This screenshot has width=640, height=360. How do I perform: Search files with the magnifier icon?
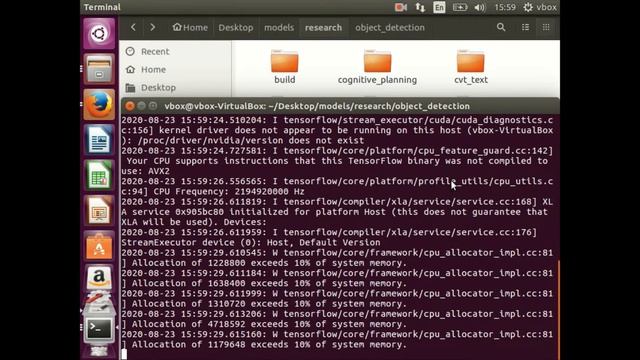tap(501, 27)
